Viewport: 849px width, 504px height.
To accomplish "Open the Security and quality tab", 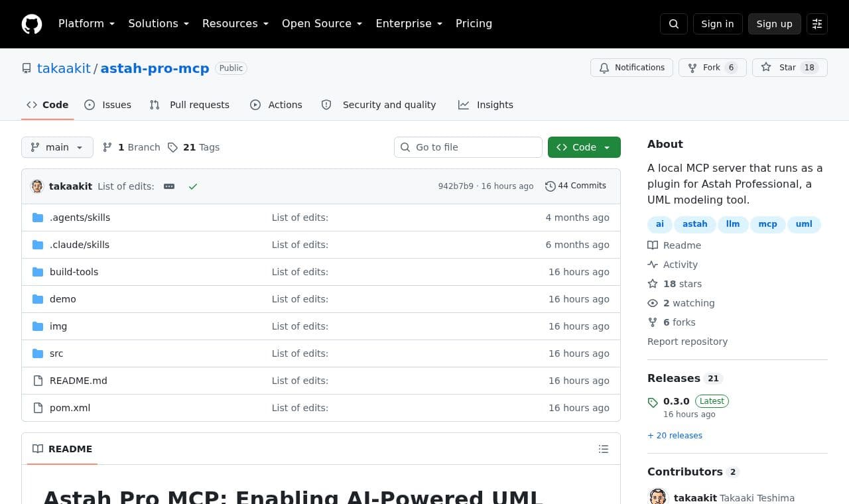I will point(379,105).
